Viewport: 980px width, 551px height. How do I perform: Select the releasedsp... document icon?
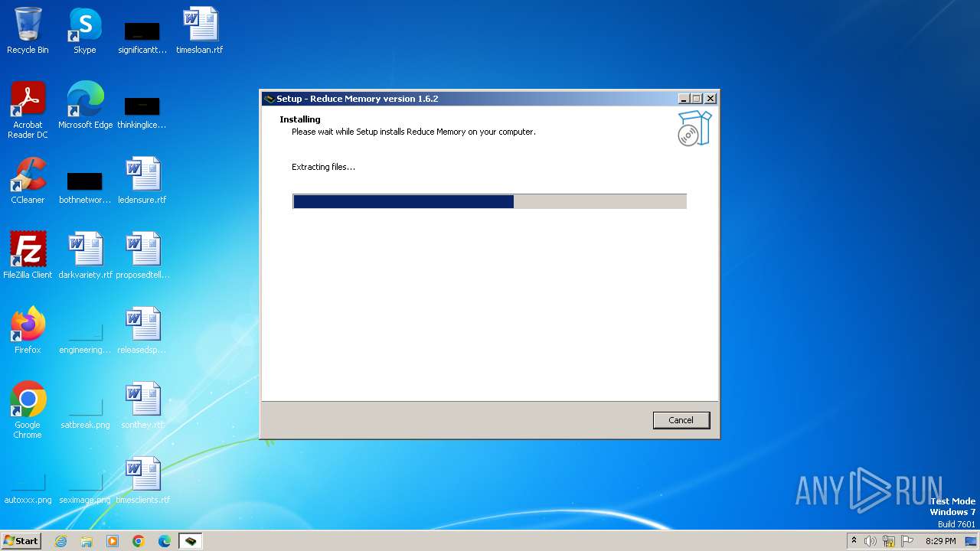click(x=142, y=331)
